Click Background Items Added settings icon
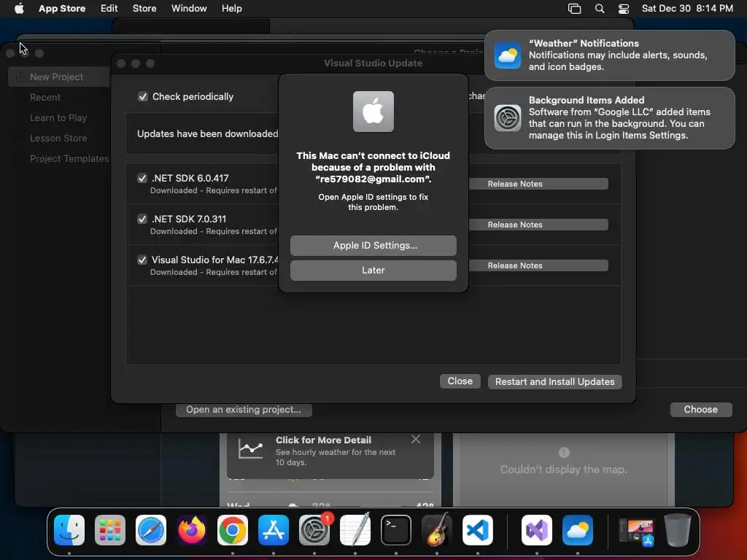747x560 pixels. pyautogui.click(x=508, y=117)
